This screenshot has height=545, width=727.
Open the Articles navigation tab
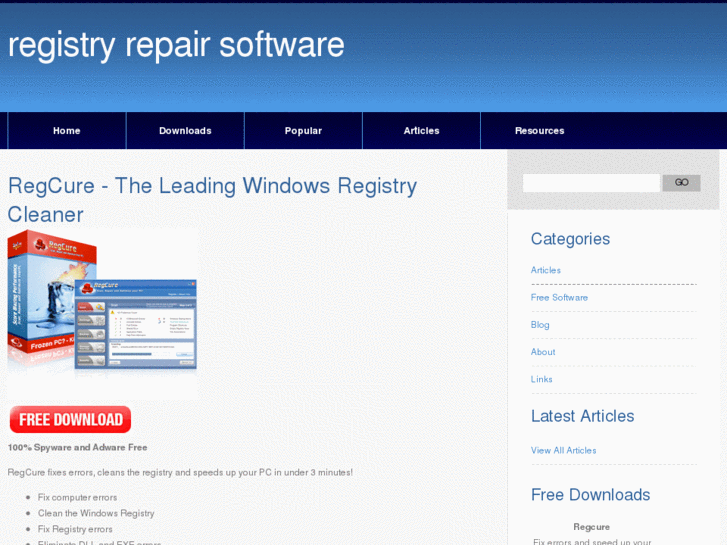421,131
